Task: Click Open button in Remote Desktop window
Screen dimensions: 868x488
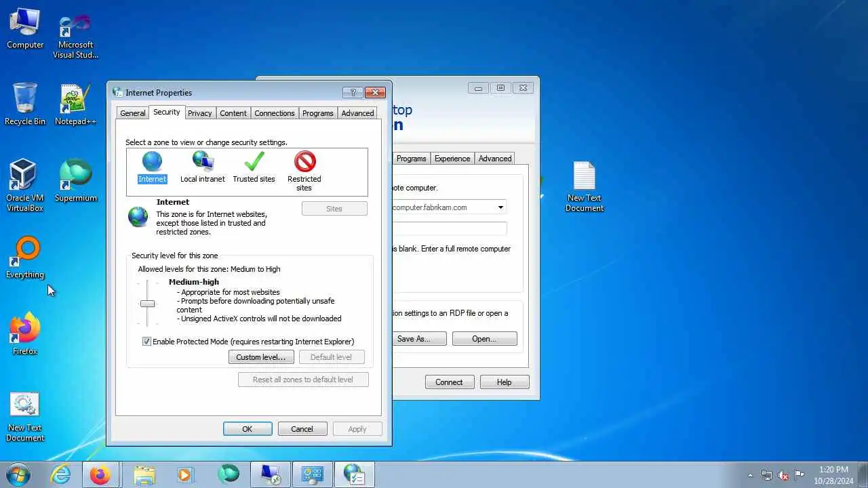Action: (484, 339)
